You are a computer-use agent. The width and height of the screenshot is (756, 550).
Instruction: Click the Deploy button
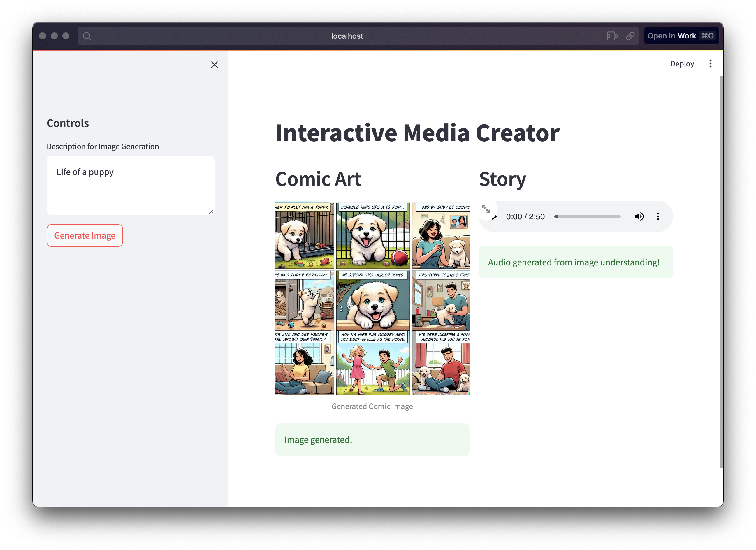[682, 64]
